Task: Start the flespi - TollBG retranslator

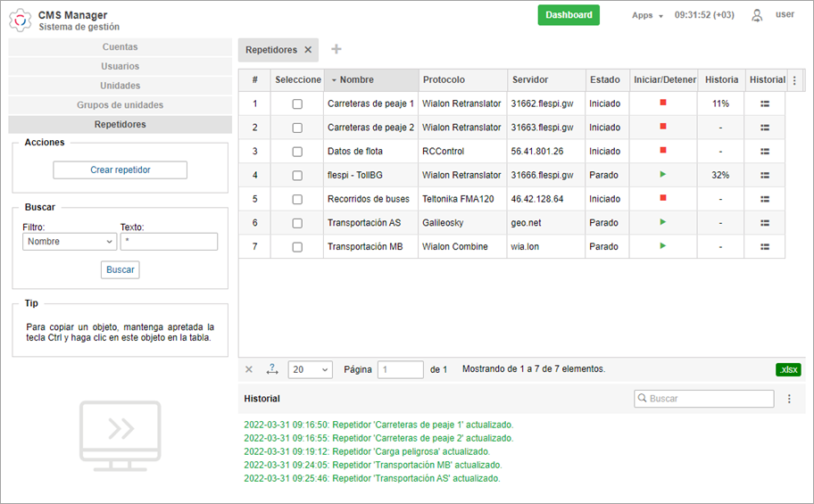Action: 663,175
